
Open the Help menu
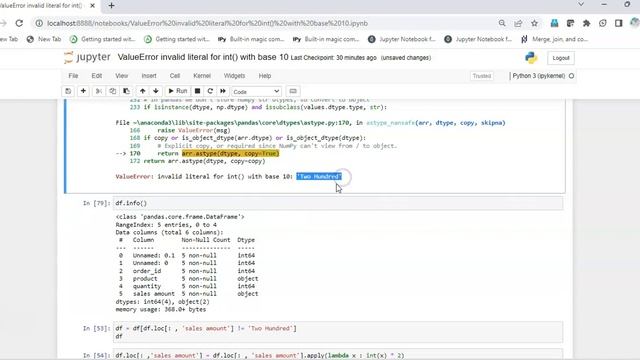pyautogui.click(x=264, y=76)
